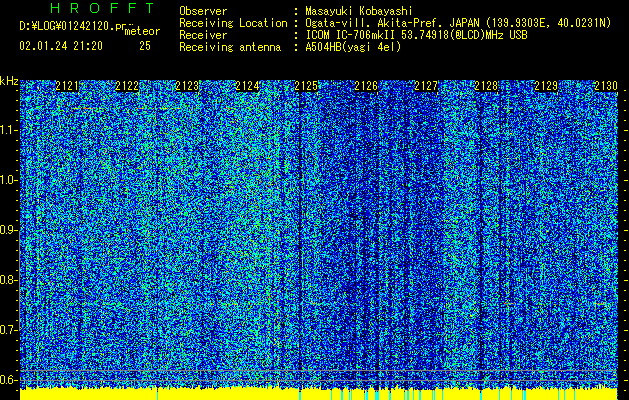The image size is (629, 400).
Task: Click the A504HB(yagi 4el) antenna text
Action: 353,47
